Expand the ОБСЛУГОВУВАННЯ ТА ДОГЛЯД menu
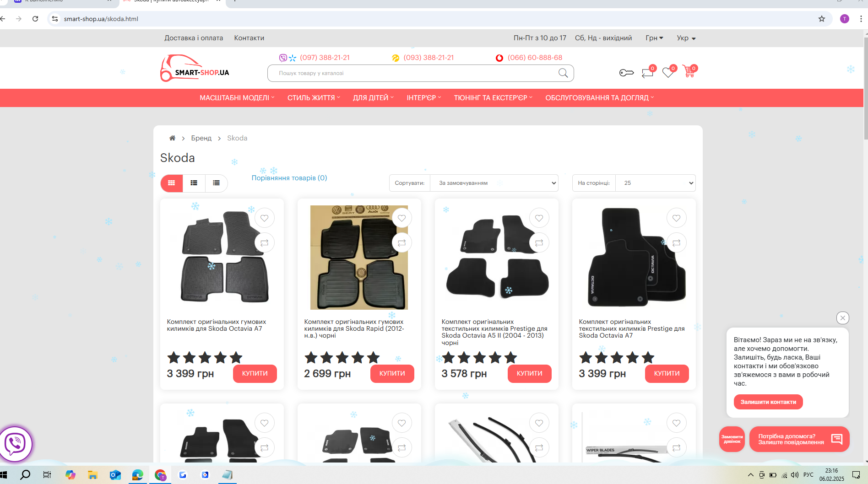 coord(600,98)
